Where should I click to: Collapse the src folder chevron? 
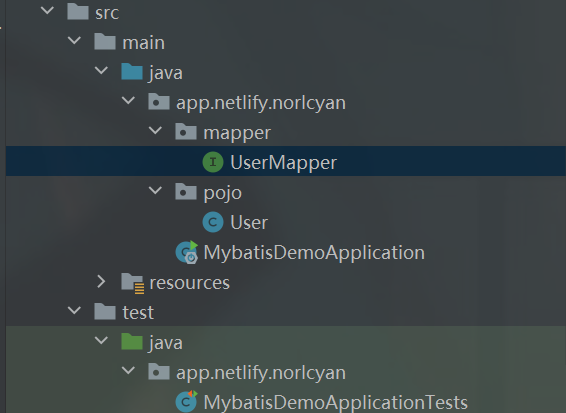[x=47, y=10]
